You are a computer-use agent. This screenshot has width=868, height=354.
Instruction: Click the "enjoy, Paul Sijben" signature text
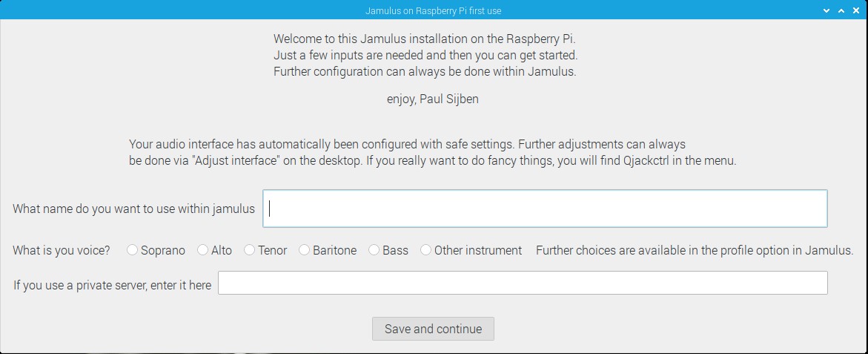(433, 99)
